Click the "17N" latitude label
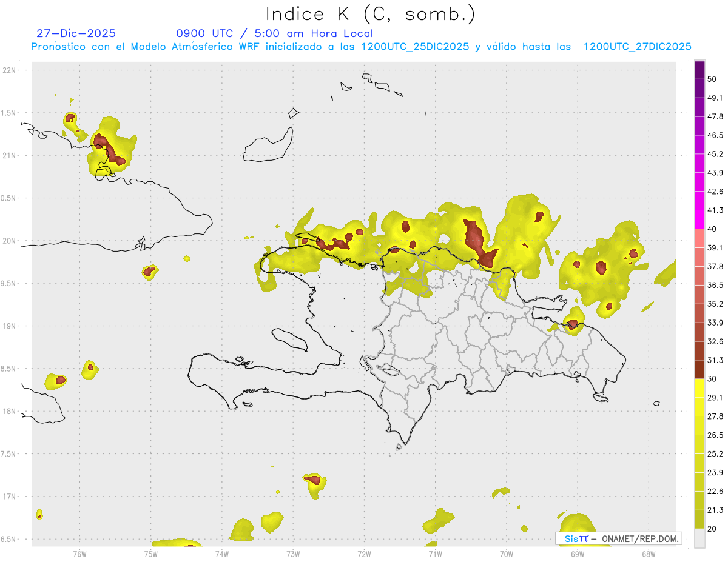This screenshot has height=562, width=728. (x=10, y=497)
